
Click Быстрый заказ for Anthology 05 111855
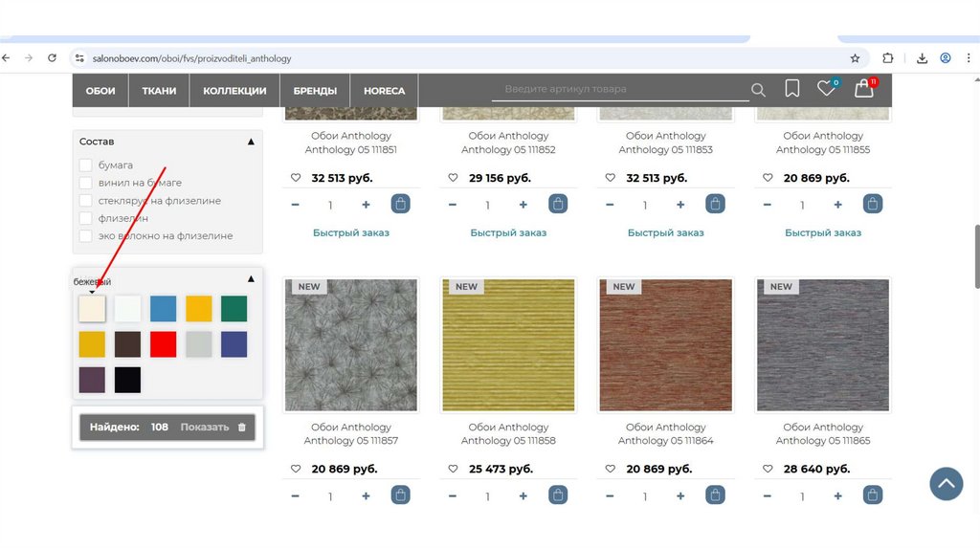point(823,232)
